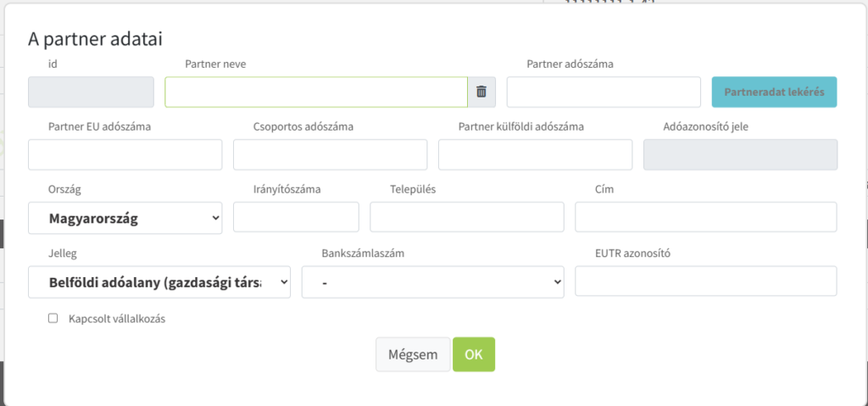Click into the Cím address field

point(705,218)
